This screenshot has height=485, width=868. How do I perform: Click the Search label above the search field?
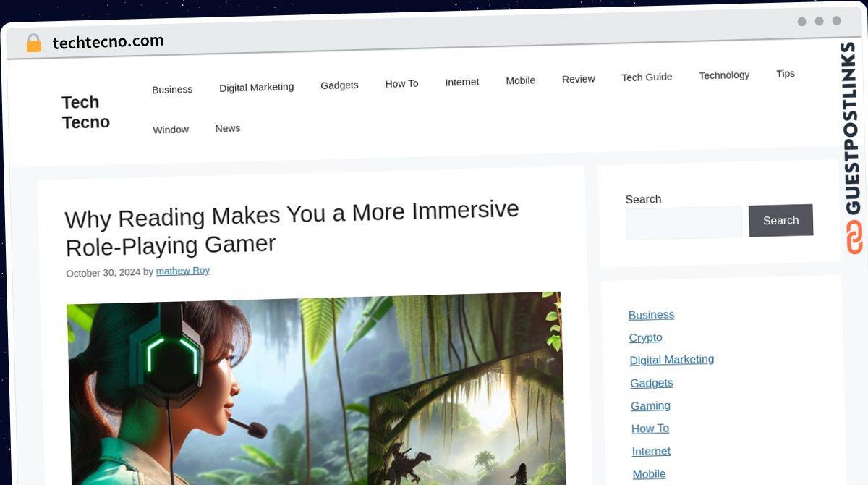point(643,199)
